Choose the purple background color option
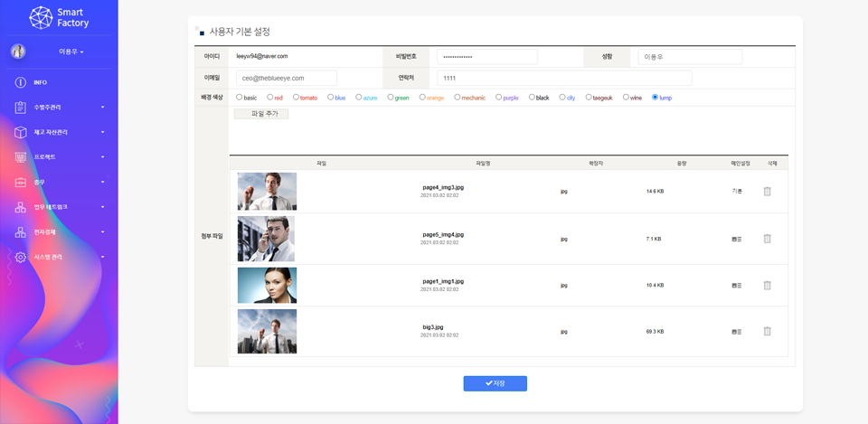868x424 pixels. point(498,98)
